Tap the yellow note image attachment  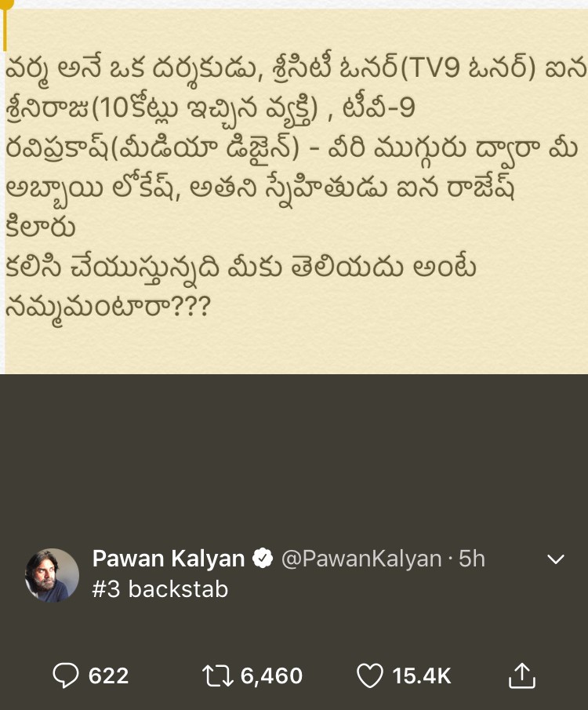(x=294, y=190)
